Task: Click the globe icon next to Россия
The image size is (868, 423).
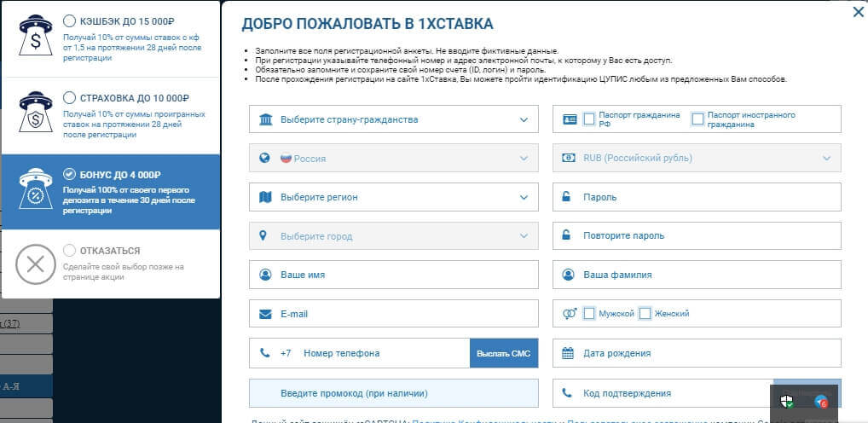Action: coord(264,158)
